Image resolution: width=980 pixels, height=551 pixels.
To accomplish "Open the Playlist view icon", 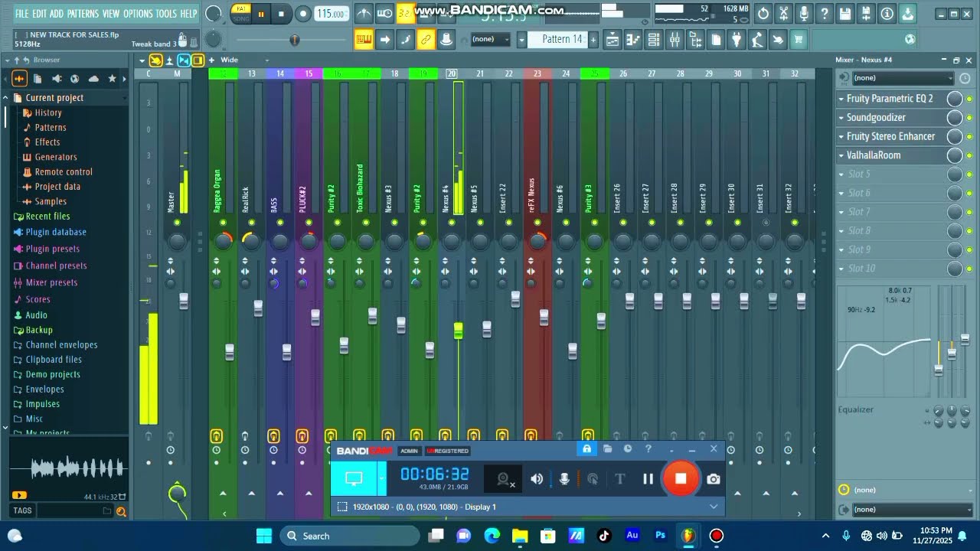I will tap(612, 40).
